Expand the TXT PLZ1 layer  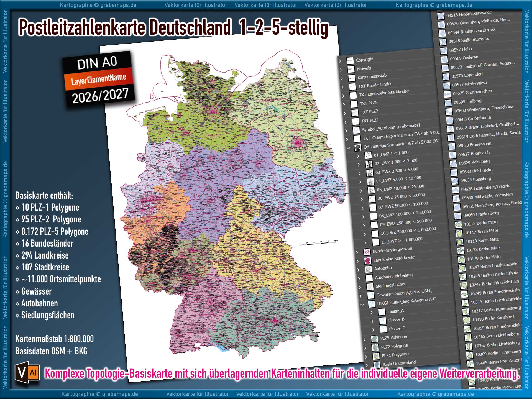pos(346,122)
